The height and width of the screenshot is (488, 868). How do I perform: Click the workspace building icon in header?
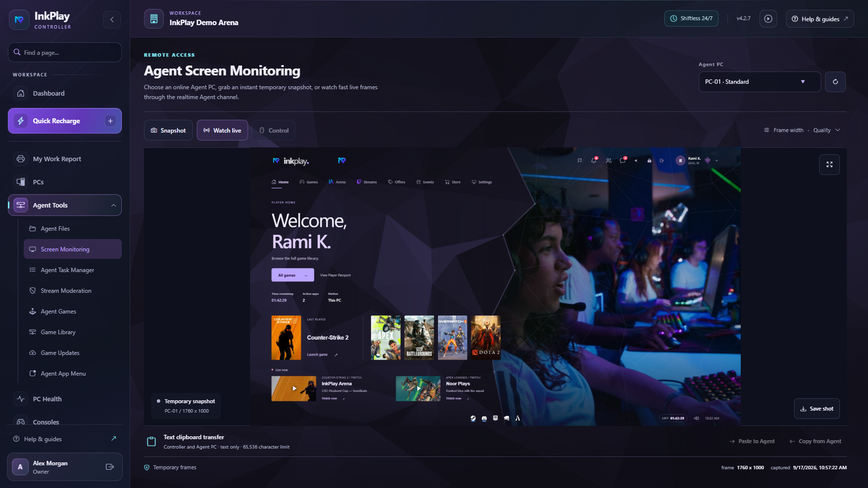pyautogui.click(x=154, y=19)
